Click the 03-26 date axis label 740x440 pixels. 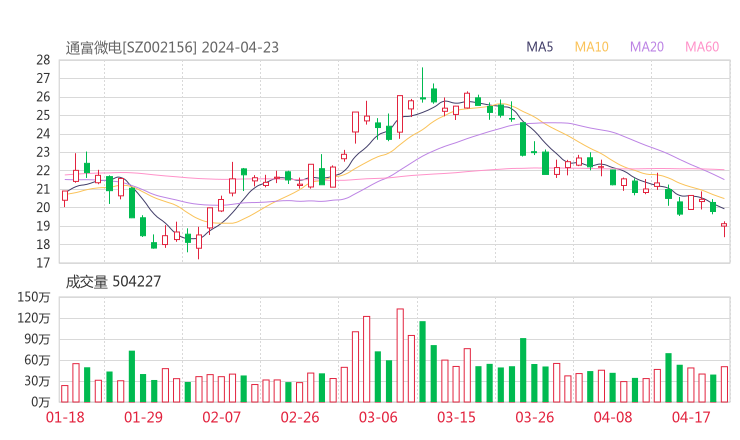click(x=535, y=417)
